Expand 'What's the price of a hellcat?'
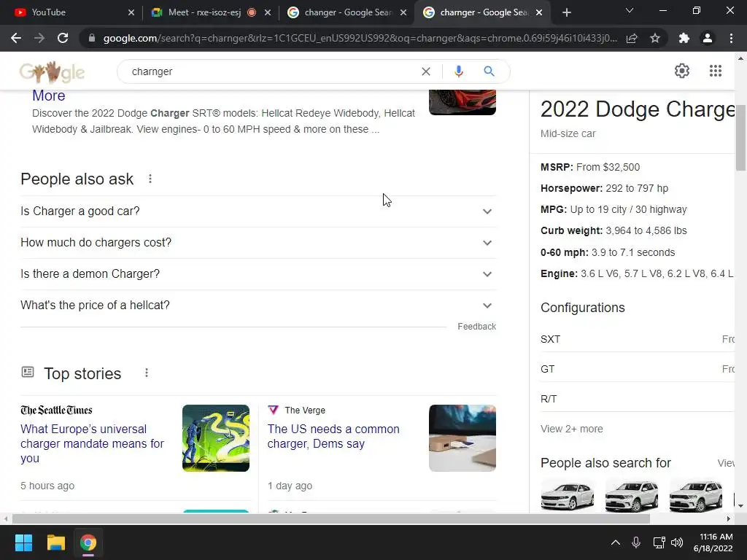 [258, 306]
